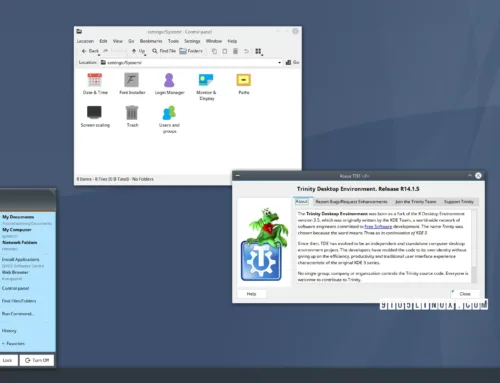
Task: Click the status bar items count text
Action: pos(115,179)
